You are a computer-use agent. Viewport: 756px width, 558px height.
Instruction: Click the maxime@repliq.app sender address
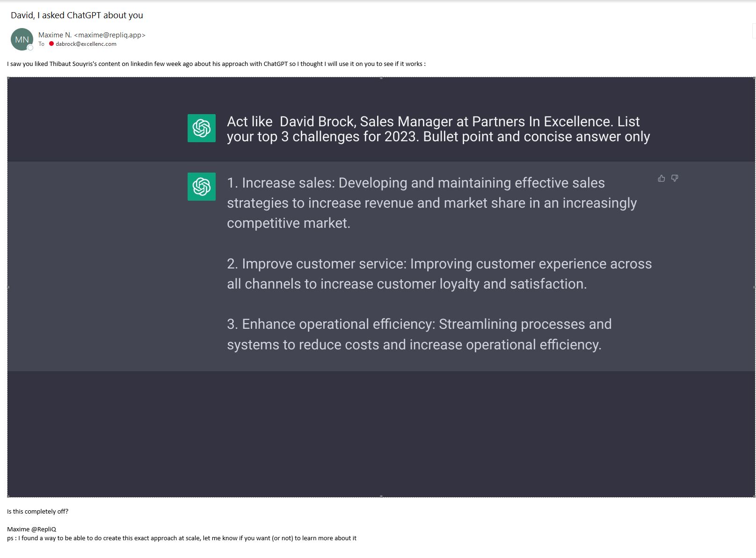click(109, 35)
